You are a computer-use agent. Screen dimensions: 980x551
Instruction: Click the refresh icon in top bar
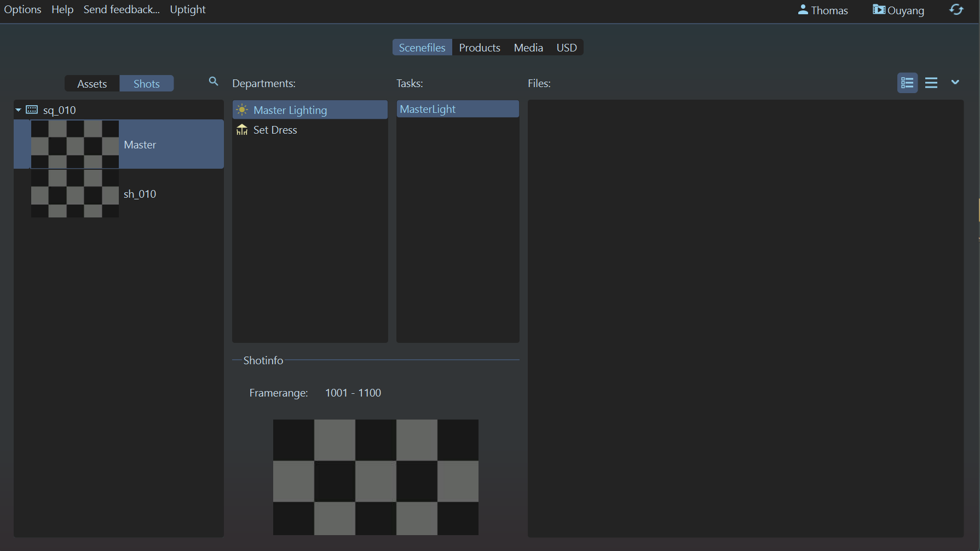point(956,10)
